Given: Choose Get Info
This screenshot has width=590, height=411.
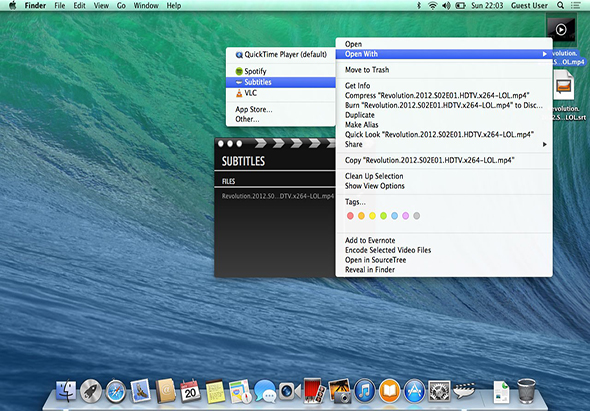Looking at the screenshot, I should point(357,85).
